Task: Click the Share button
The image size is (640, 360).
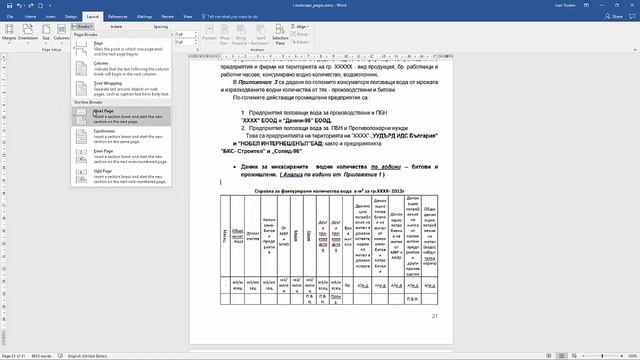Action: [x=614, y=17]
